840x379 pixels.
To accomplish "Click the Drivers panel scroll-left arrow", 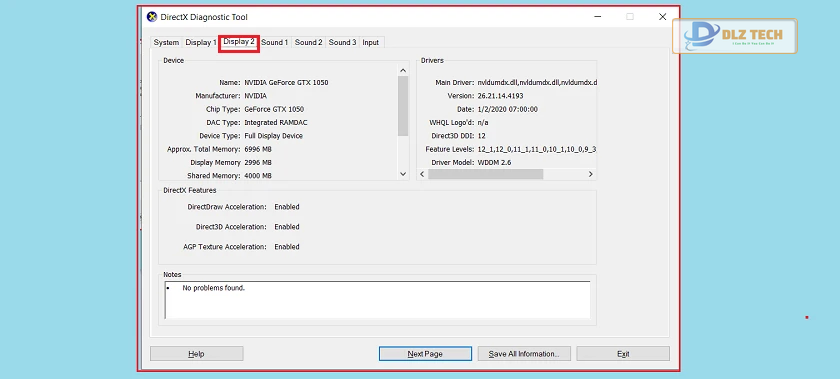I will (x=422, y=174).
